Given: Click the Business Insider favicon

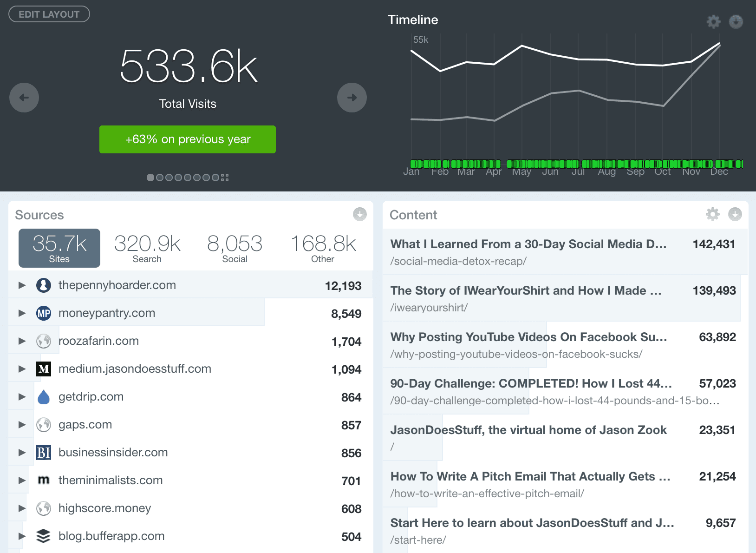Looking at the screenshot, I should [x=43, y=452].
